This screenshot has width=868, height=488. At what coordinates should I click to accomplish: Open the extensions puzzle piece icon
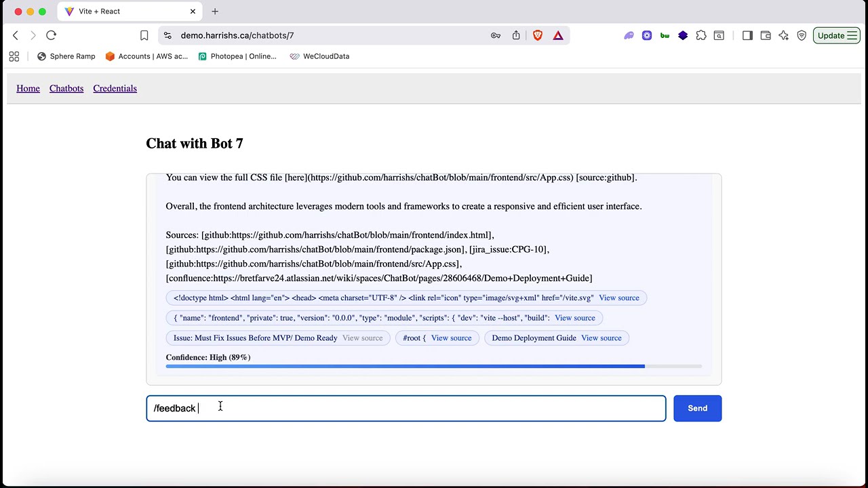point(701,35)
